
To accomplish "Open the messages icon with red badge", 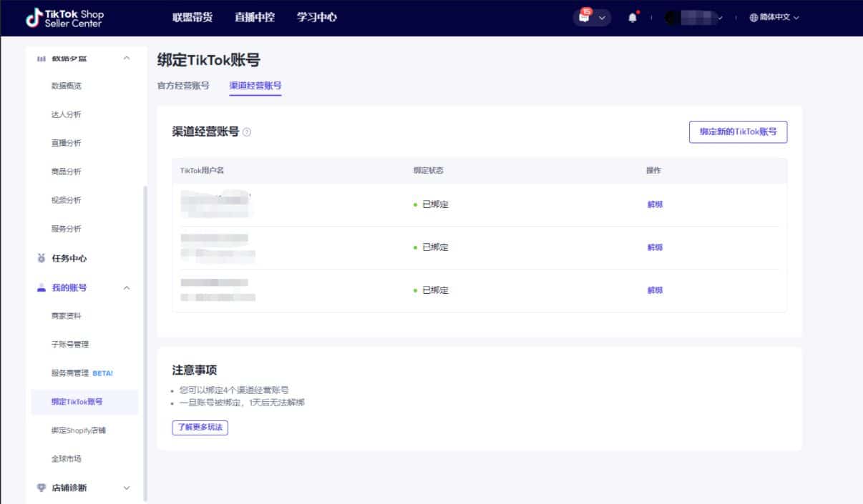I will (x=585, y=16).
